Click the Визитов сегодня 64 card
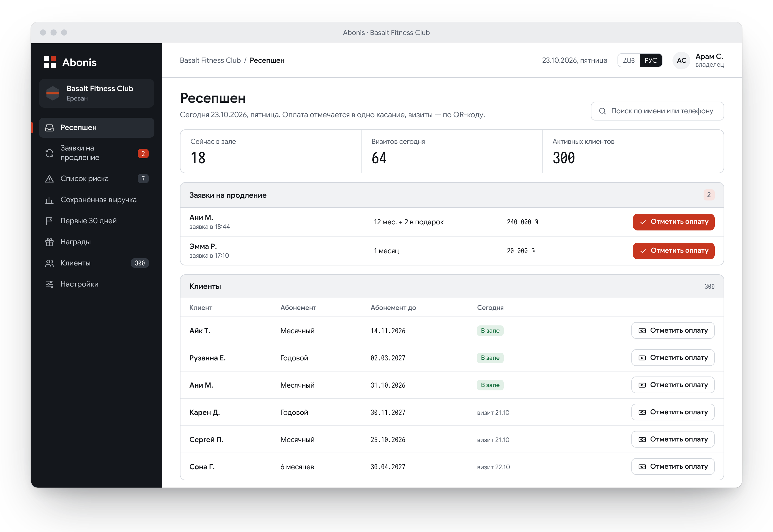 (x=452, y=151)
